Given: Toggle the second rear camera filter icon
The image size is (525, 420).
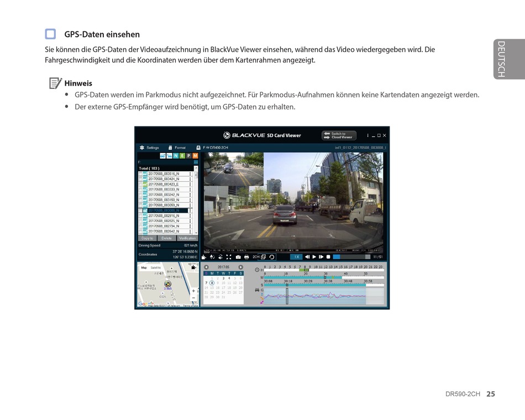Looking at the screenshot, I should tap(170, 156).
